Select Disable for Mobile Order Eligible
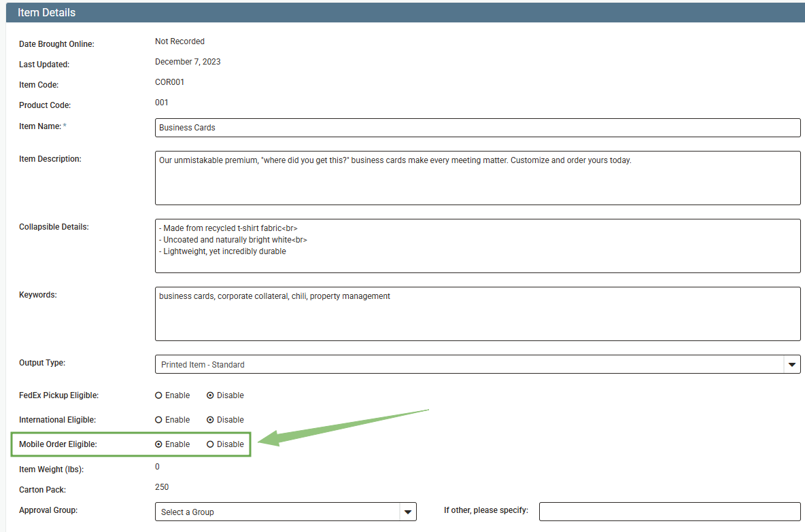Image resolution: width=805 pixels, height=532 pixels. (210, 444)
